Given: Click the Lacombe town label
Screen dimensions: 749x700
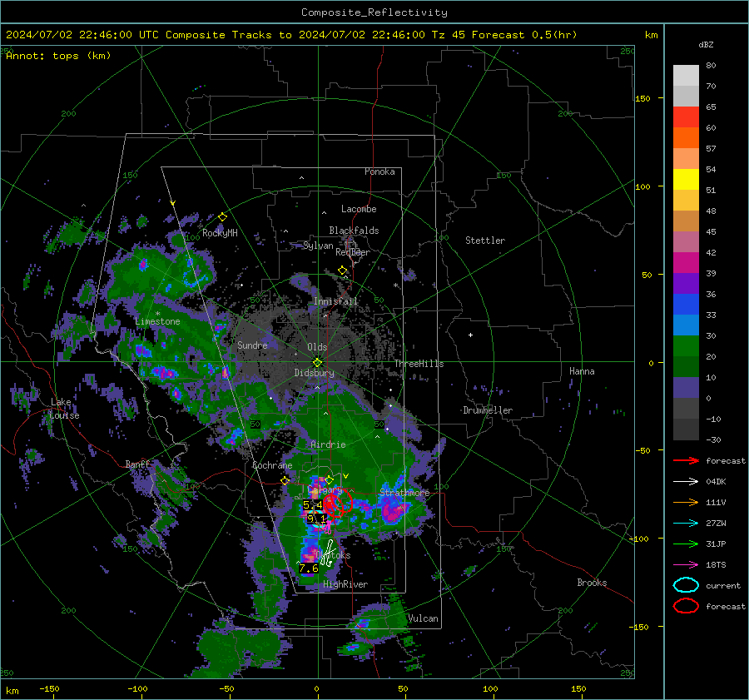Looking at the screenshot, I should coord(359,209).
